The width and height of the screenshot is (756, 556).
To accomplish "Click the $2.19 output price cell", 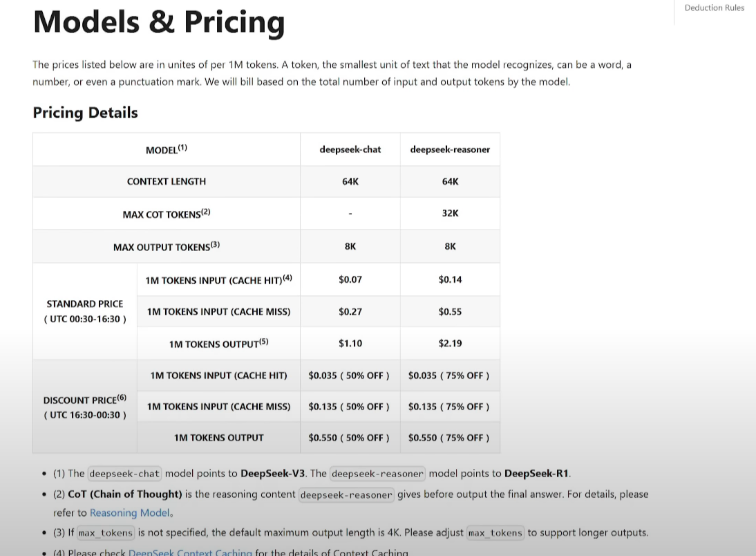I will click(x=450, y=343).
